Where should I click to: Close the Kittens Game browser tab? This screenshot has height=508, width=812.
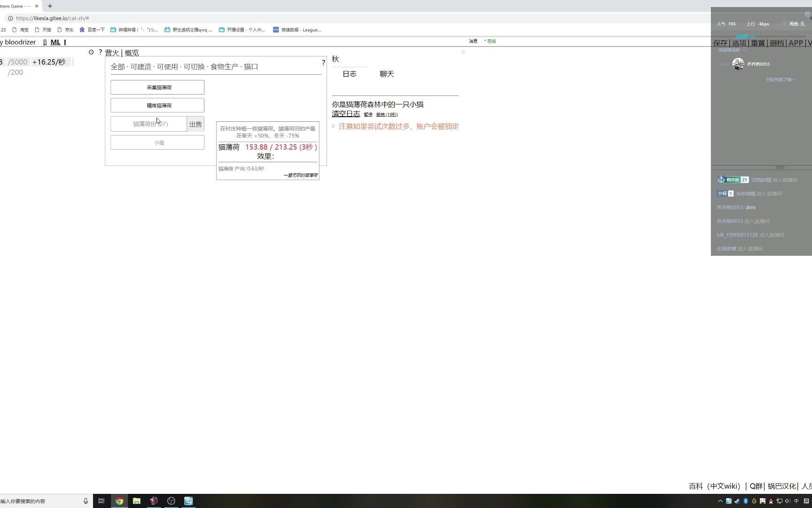(36, 6)
